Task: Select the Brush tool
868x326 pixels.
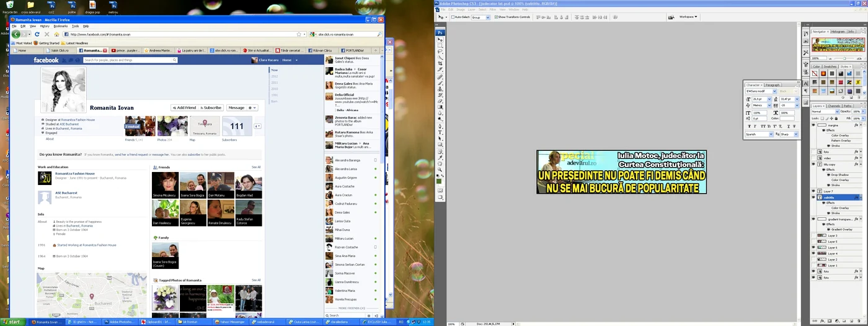Action: point(440,83)
